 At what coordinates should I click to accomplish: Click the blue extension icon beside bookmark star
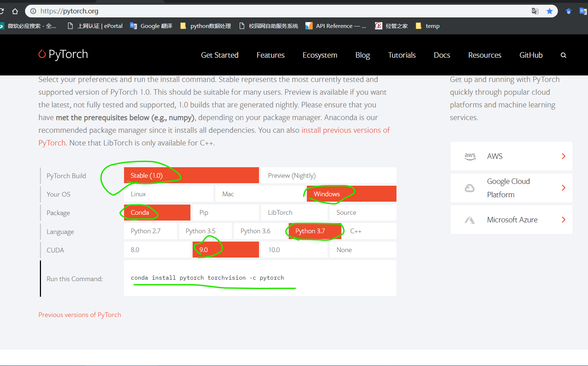pyautogui.click(x=568, y=11)
